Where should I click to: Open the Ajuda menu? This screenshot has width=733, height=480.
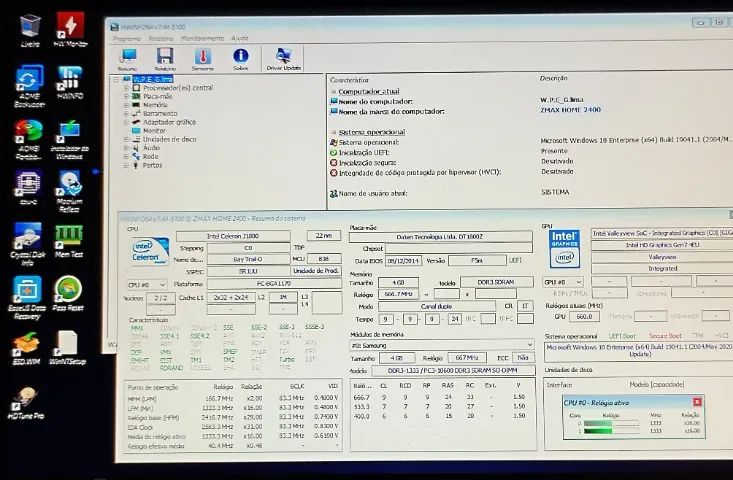point(240,38)
